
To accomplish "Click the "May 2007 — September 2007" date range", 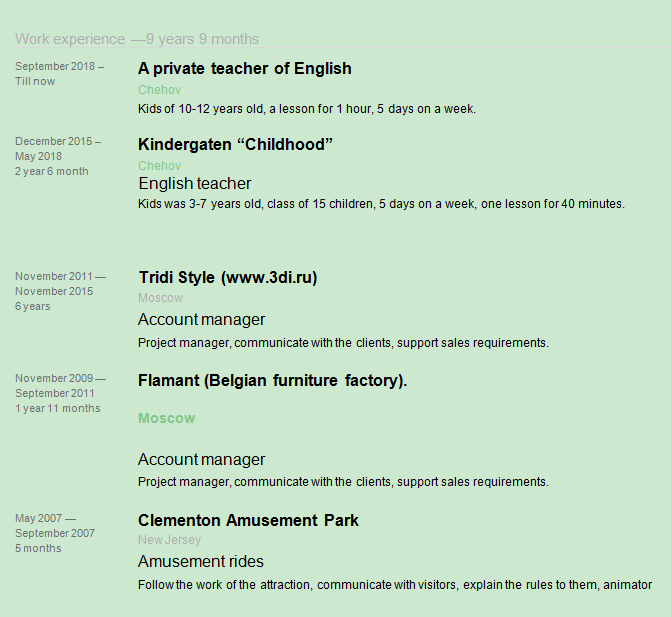I will [x=55, y=526].
